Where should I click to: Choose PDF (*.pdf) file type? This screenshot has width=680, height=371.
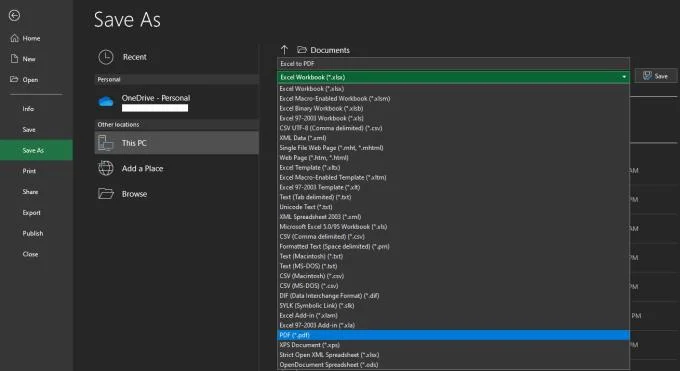453,335
